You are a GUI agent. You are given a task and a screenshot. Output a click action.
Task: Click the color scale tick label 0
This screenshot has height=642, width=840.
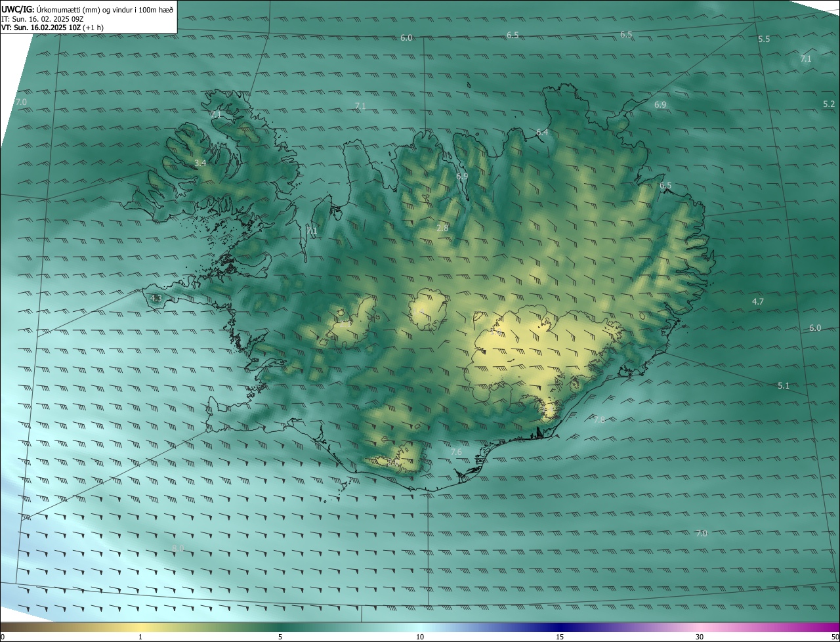click(x=3, y=637)
